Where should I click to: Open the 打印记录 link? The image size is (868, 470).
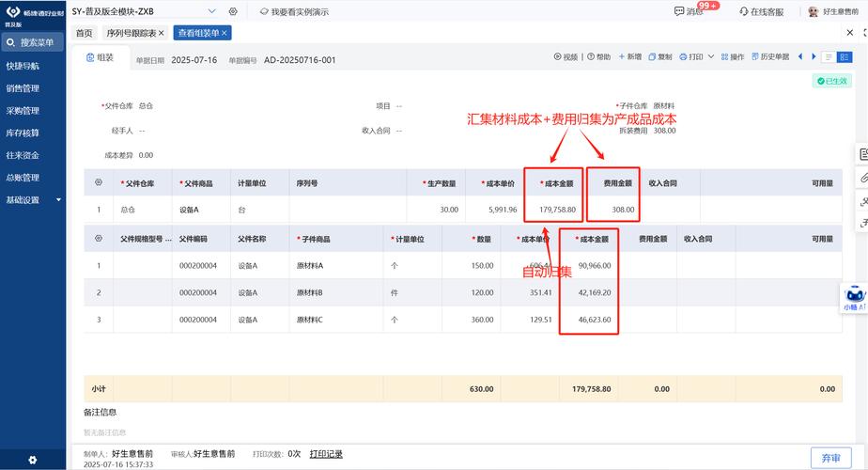326,454
